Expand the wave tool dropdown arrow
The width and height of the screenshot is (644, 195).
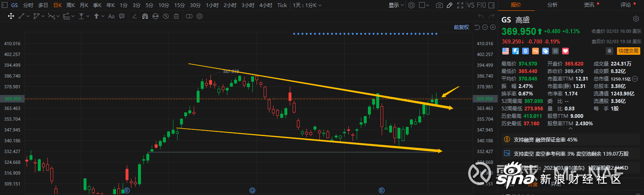(x=57, y=16)
